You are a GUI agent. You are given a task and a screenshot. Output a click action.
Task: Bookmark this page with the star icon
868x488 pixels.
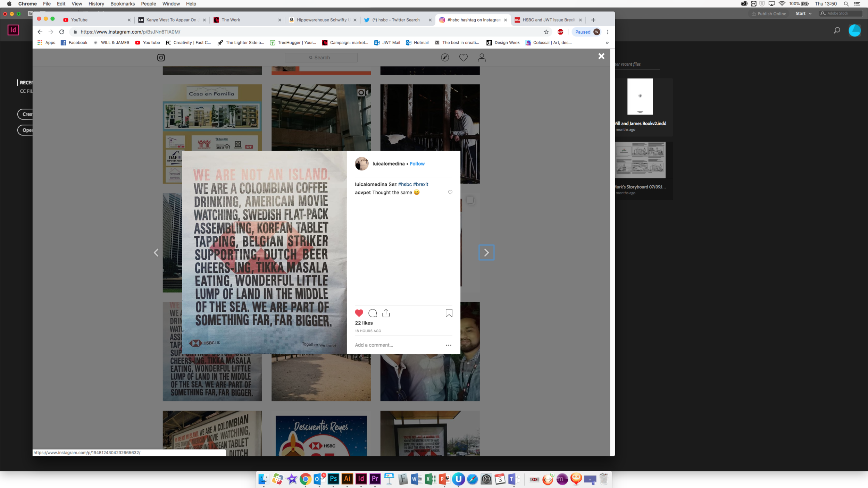(546, 32)
